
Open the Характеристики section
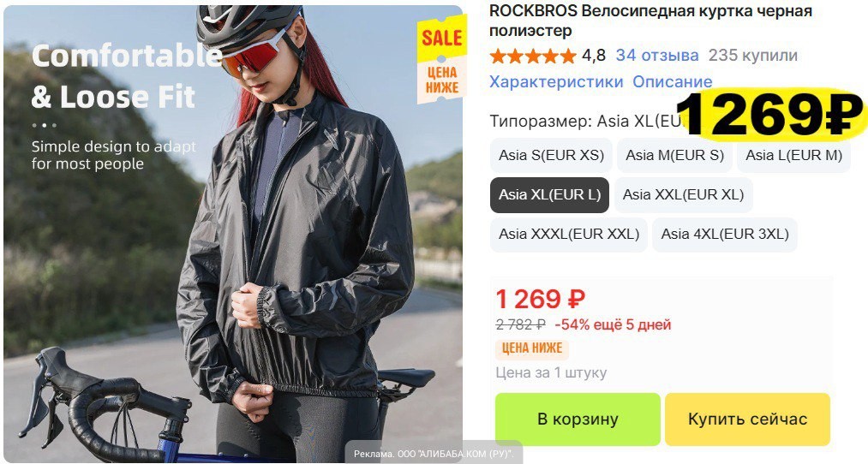(x=556, y=82)
